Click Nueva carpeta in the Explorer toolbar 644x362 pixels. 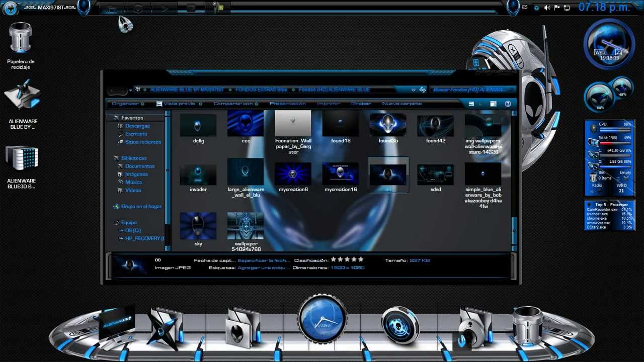coord(402,104)
